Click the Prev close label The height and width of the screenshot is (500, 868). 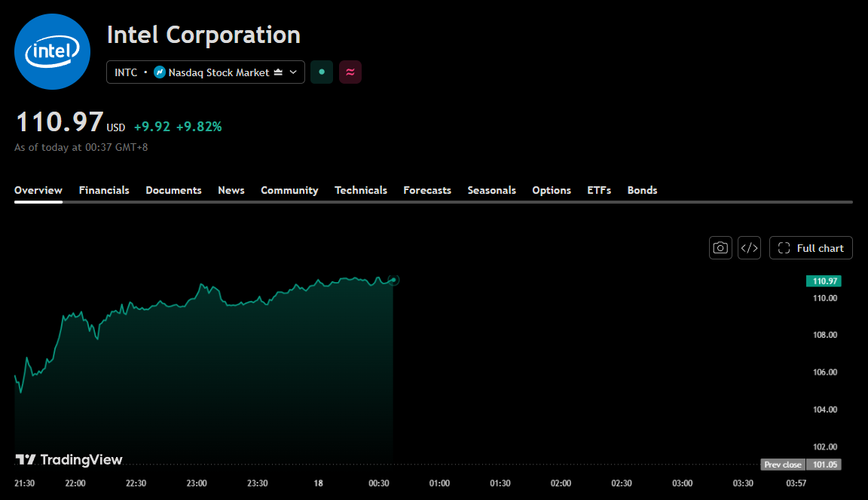(783, 465)
